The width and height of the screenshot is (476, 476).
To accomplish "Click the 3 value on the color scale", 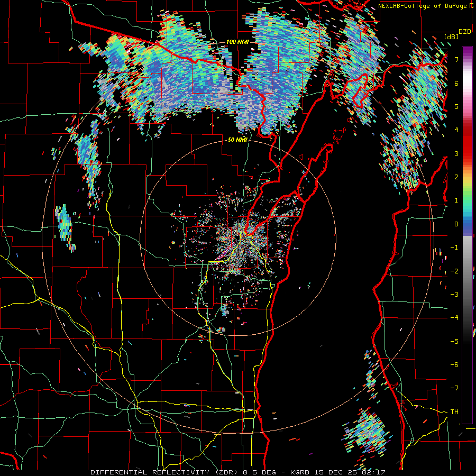I will pos(456,153).
